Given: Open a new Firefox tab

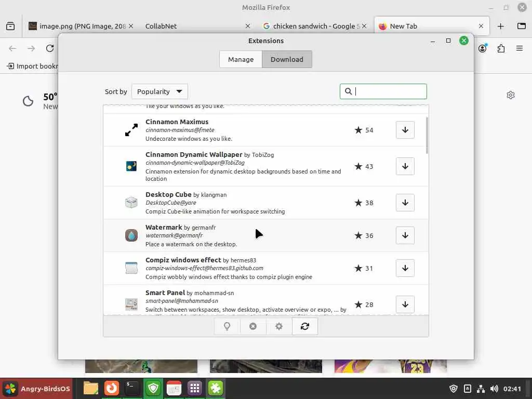Looking at the screenshot, I should click(500, 26).
